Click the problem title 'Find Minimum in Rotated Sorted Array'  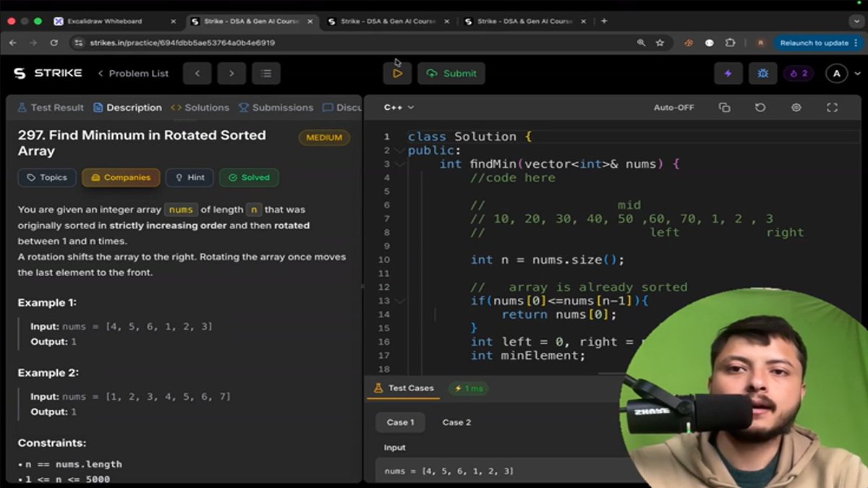pyautogui.click(x=142, y=143)
